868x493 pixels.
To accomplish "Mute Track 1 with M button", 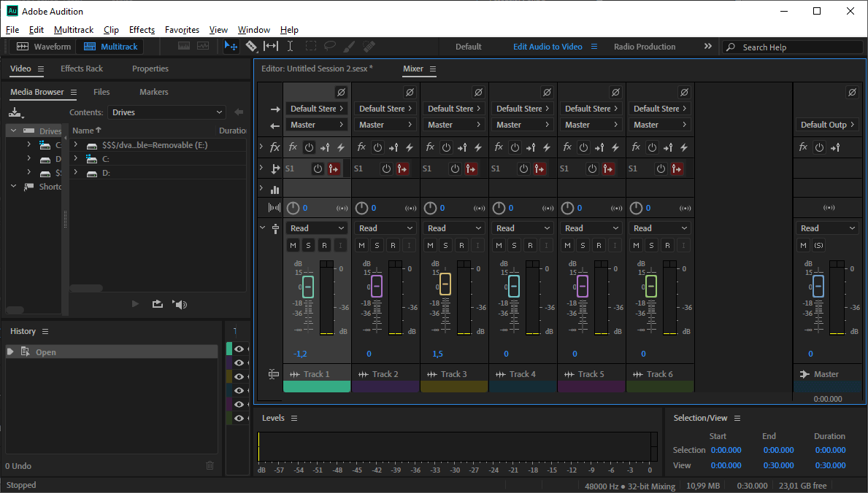I will (x=293, y=245).
